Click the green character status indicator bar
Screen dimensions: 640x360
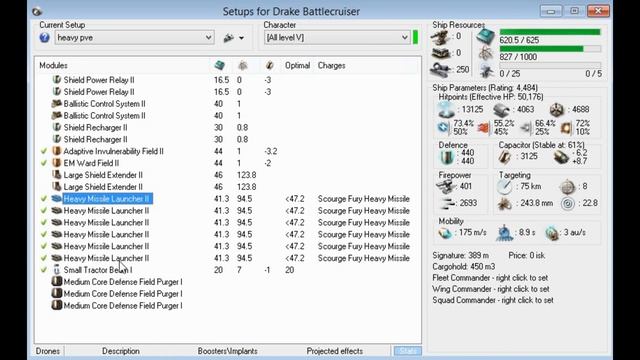point(416,37)
